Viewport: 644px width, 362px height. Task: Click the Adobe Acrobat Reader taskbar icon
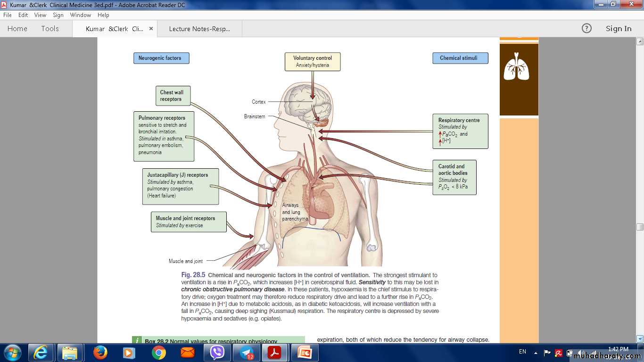click(275, 353)
